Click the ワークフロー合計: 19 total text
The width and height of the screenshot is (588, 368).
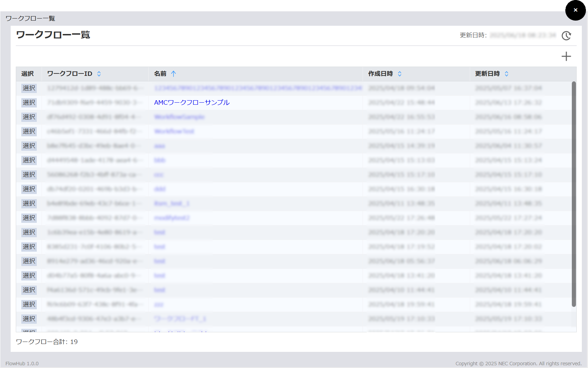click(47, 342)
